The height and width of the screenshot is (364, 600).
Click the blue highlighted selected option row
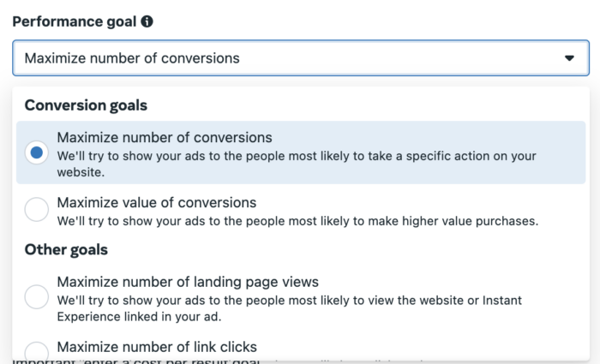301,152
